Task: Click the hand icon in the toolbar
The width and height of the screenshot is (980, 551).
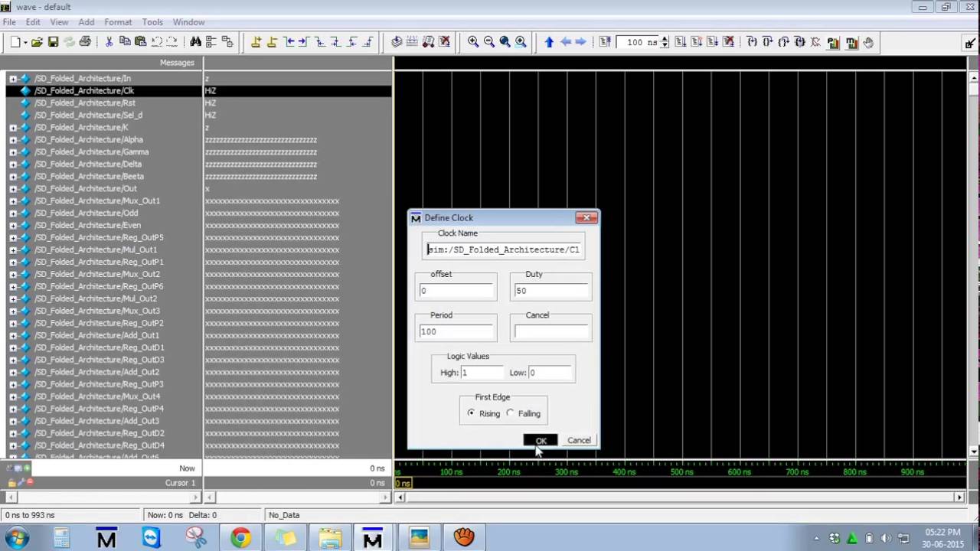Action: coord(869,42)
